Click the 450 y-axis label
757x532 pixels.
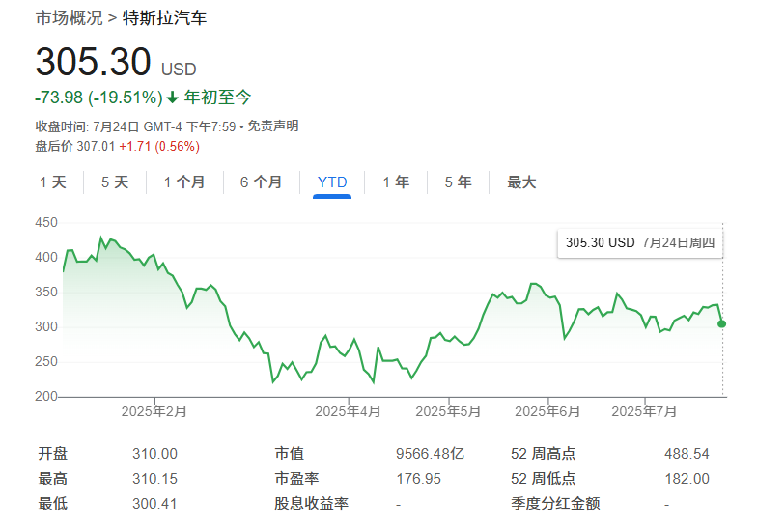46,222
